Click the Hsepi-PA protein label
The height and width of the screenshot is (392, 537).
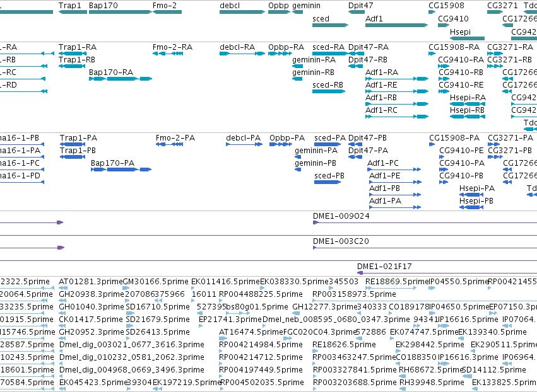(477, 189)
